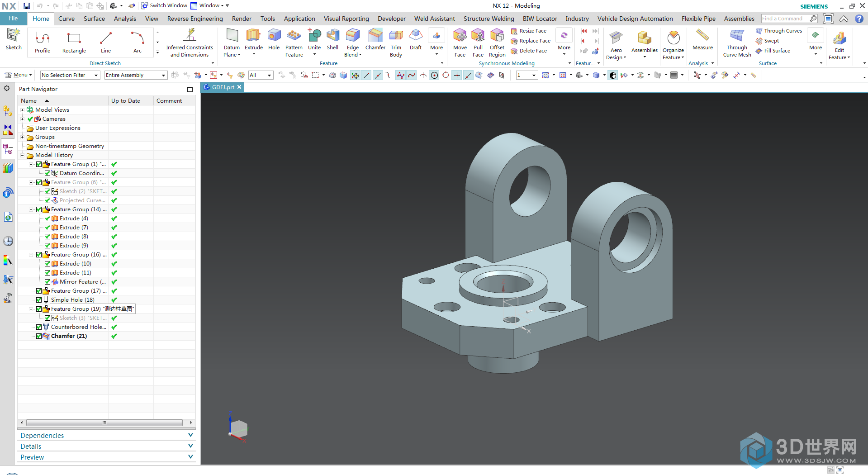Activate Trim Body tool
The width and height of the screenshot is (868, 475).
tap(396, 43)
